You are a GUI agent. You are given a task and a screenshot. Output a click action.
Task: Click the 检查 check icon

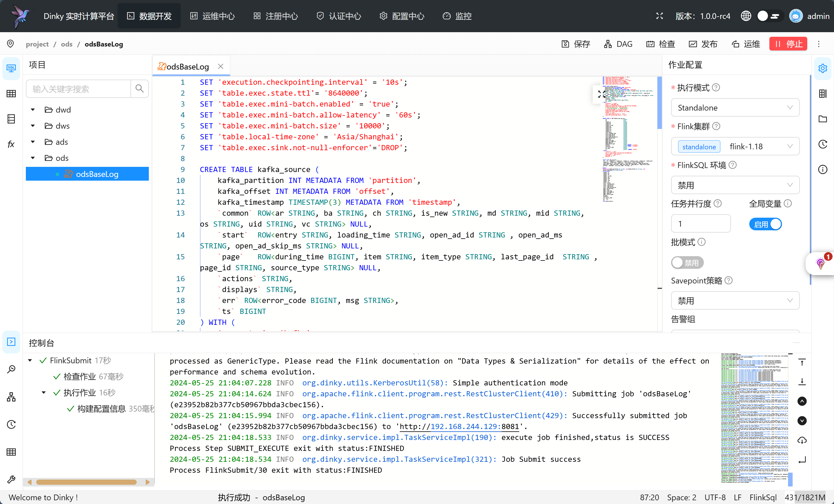coord(650,44)
